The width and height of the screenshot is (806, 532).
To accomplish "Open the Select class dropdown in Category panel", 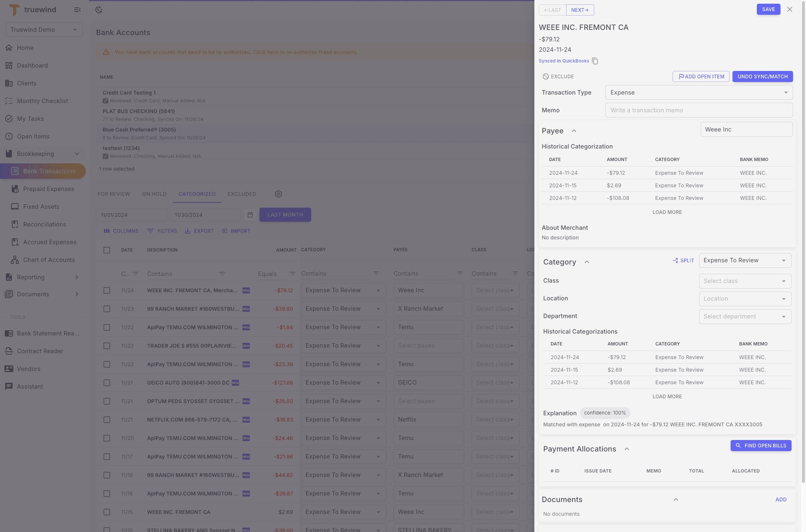I will point(745,281).
